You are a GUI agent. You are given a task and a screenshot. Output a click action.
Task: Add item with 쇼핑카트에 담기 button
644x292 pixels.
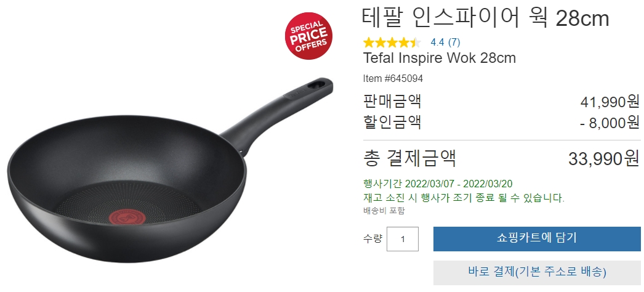tap(537, 238)
